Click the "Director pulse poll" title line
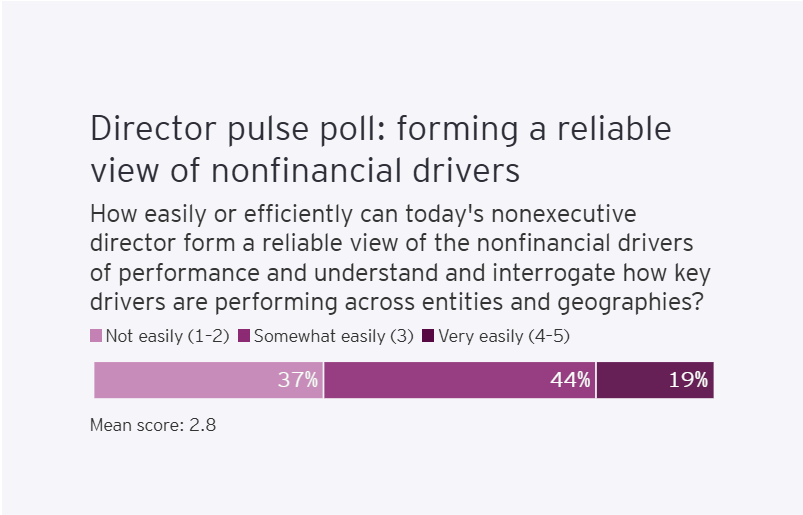 [380, 130]
